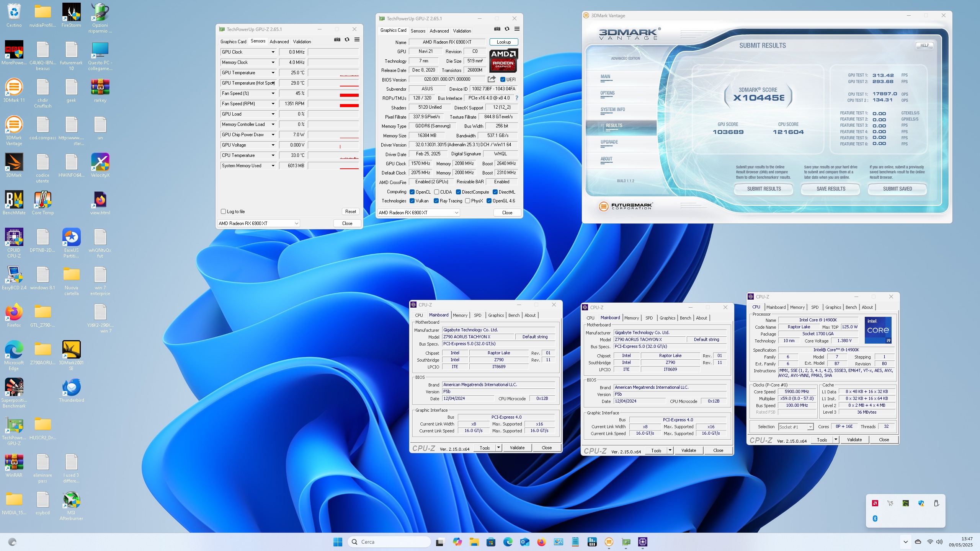Click taskbar Cerca search field
Screen dimensions: 980x551
pos(389,542)
